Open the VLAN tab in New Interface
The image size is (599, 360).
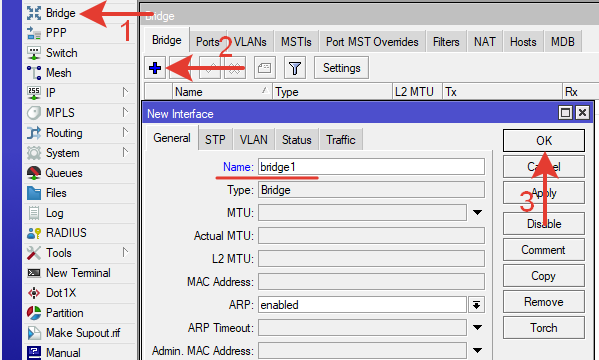click(x=254, y=140)
